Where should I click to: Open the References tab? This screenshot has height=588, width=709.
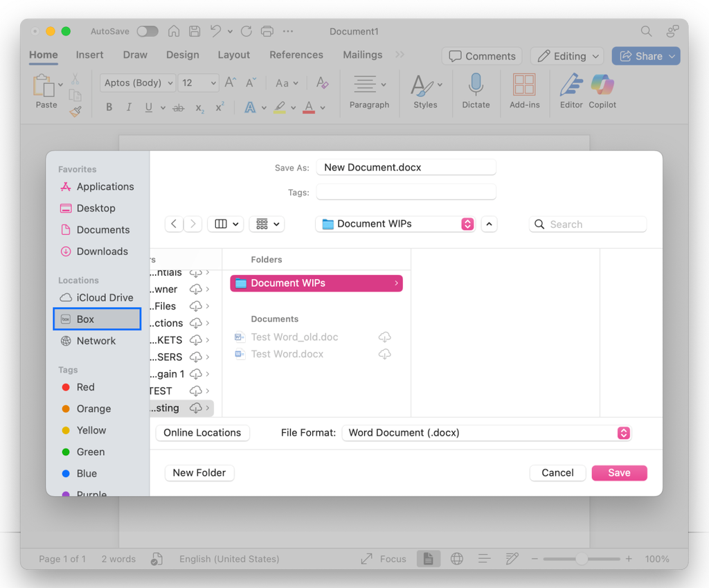296,55
